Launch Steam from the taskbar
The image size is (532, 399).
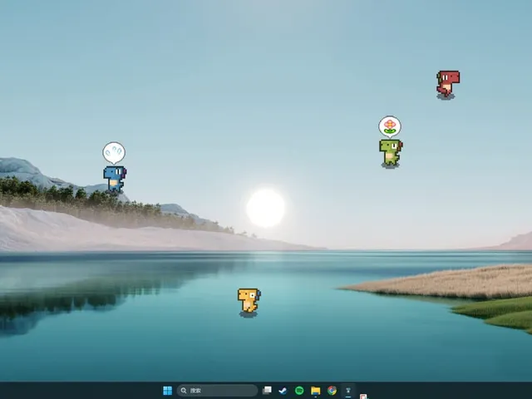(283, 391)
